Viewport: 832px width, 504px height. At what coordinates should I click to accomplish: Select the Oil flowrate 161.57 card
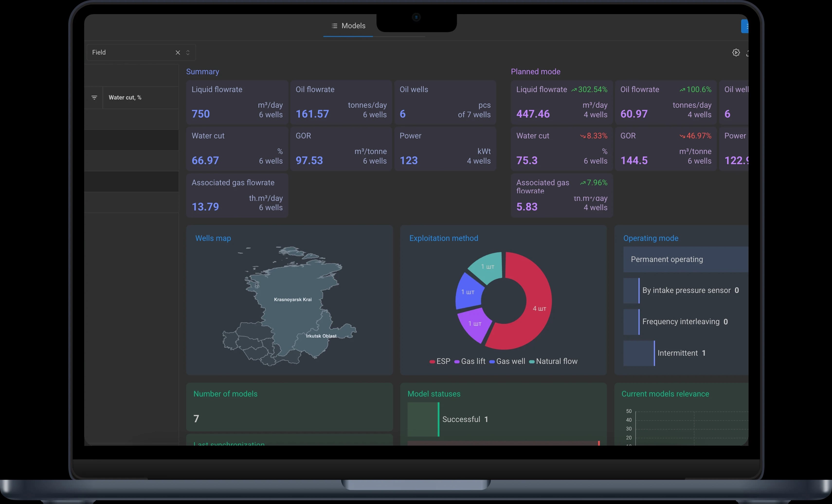pyautogui.click(x=341, y=103)
